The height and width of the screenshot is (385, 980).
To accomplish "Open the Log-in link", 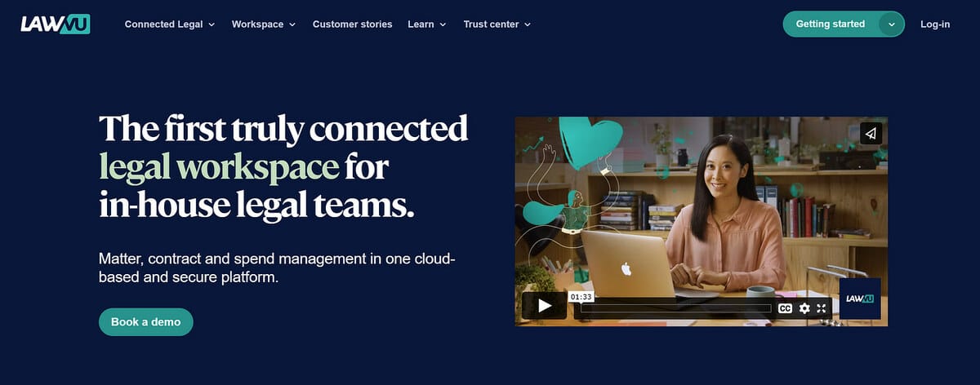I will pos(935,24).
